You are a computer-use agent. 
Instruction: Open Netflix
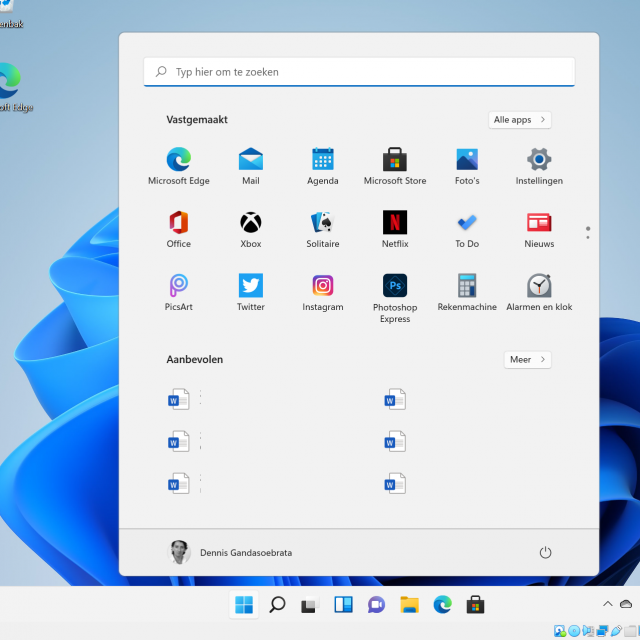(395, 229)
